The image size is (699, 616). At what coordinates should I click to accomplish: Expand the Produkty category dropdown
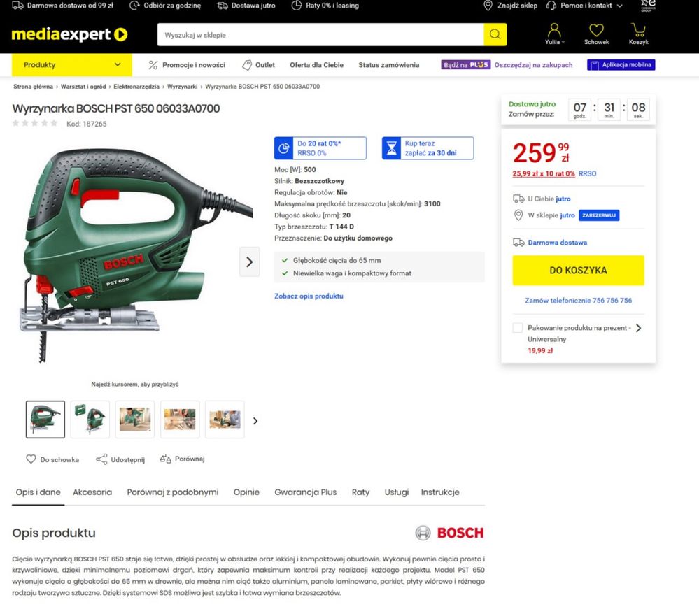point(72,65)
